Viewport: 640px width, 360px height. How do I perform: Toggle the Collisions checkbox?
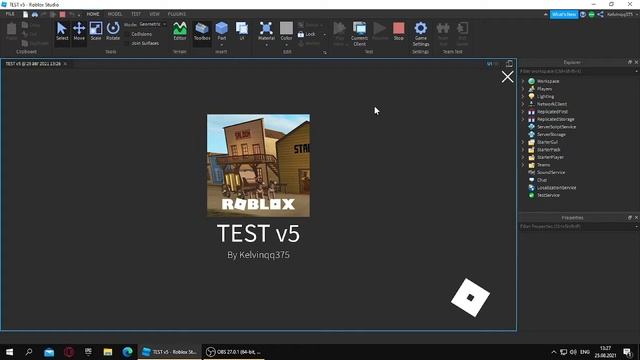[128, 34]
